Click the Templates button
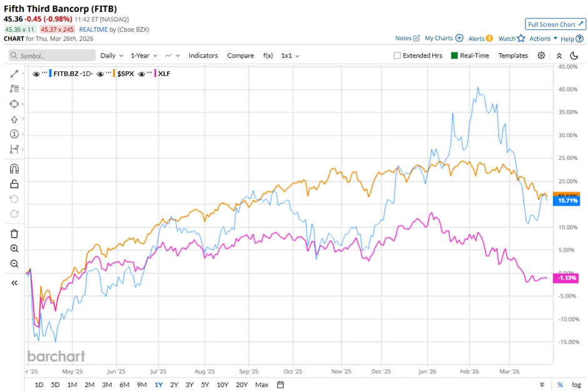Screen dimensions: 588x391 click(513, 56)
